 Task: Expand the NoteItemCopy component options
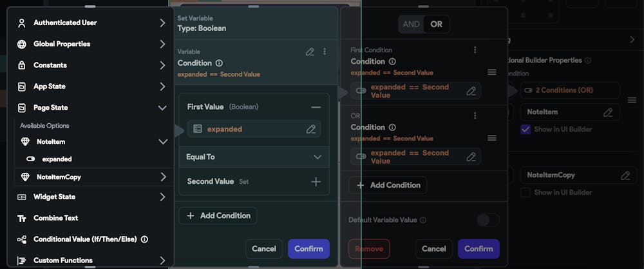pyautogui.click(x=163, y=177)
